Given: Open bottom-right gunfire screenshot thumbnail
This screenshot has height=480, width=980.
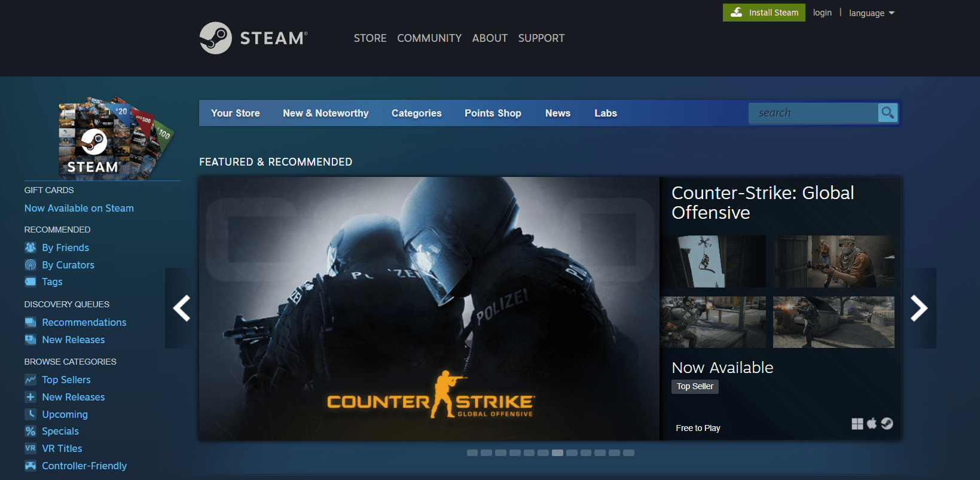Looking at the screenshot, I should point(834,322).
